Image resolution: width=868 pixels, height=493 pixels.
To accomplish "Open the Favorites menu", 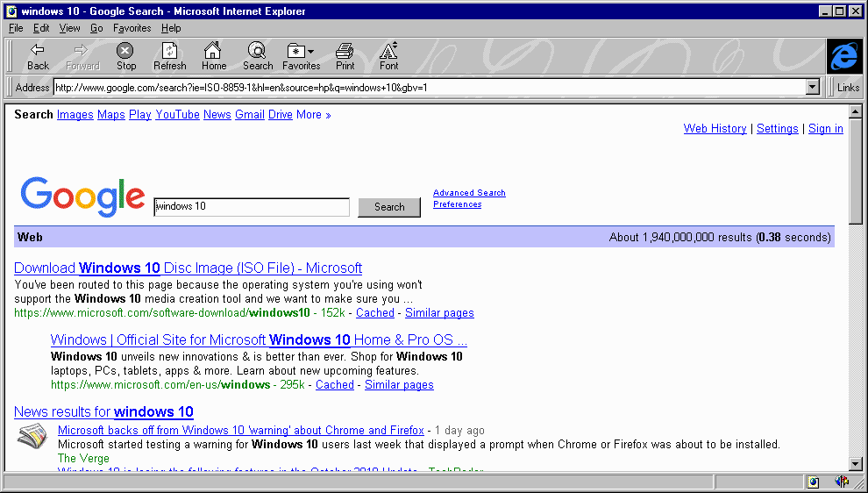I will 132,28.
